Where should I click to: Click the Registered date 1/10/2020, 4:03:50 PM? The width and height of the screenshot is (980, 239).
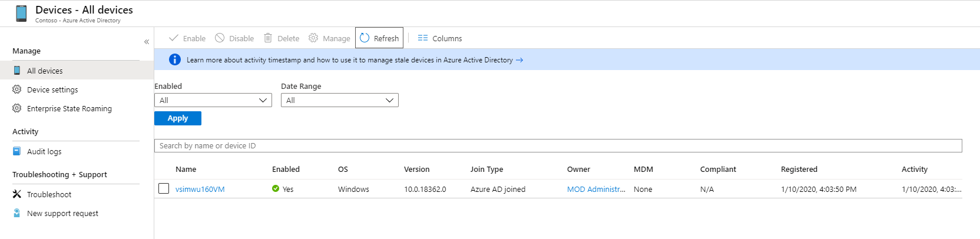pyautogui.click(x=819, y=189)
